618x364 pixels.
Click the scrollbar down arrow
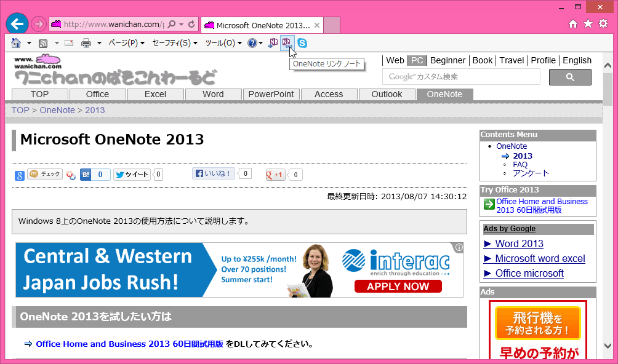pos(608,346)
